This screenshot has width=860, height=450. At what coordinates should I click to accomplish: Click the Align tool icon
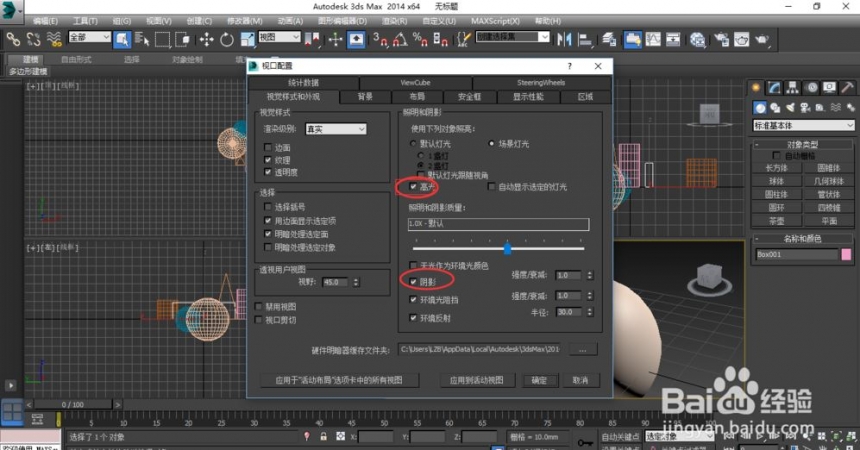click(585, 39)
